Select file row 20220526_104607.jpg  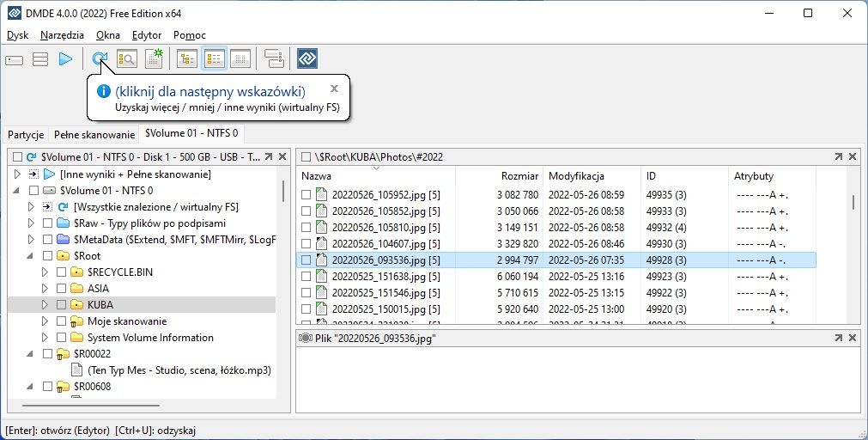pyautogui.click(x=556, y=244)
